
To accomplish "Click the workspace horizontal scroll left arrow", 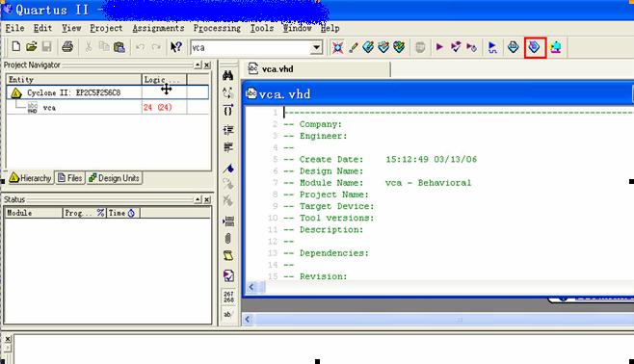I will 248,320.
